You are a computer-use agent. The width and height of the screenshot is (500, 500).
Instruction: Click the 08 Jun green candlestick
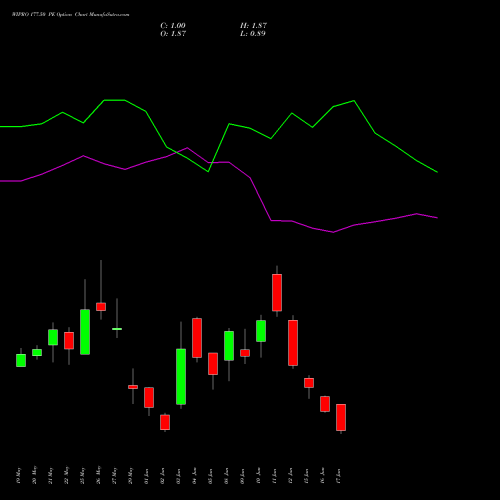229,346
